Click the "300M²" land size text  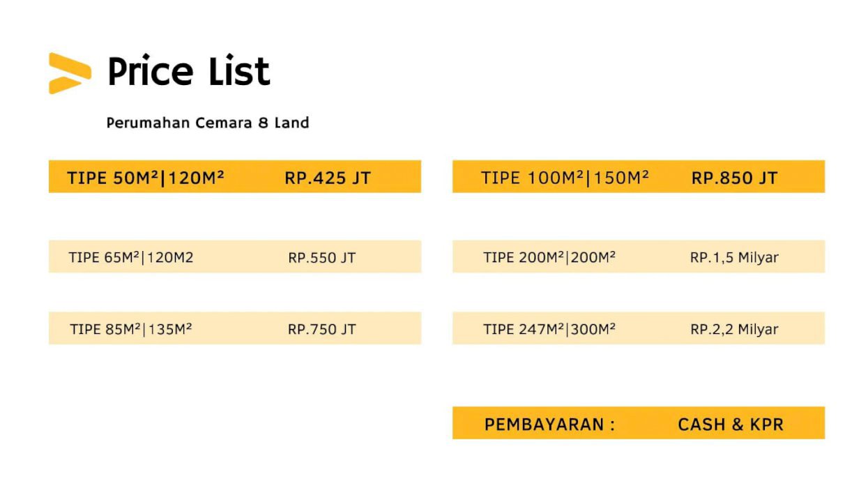pos(593,329)
